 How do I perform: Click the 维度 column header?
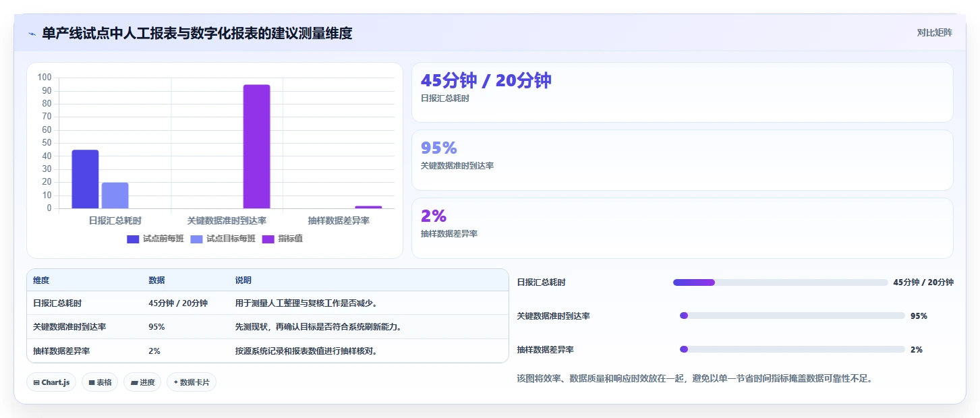[x=41, y=280]
